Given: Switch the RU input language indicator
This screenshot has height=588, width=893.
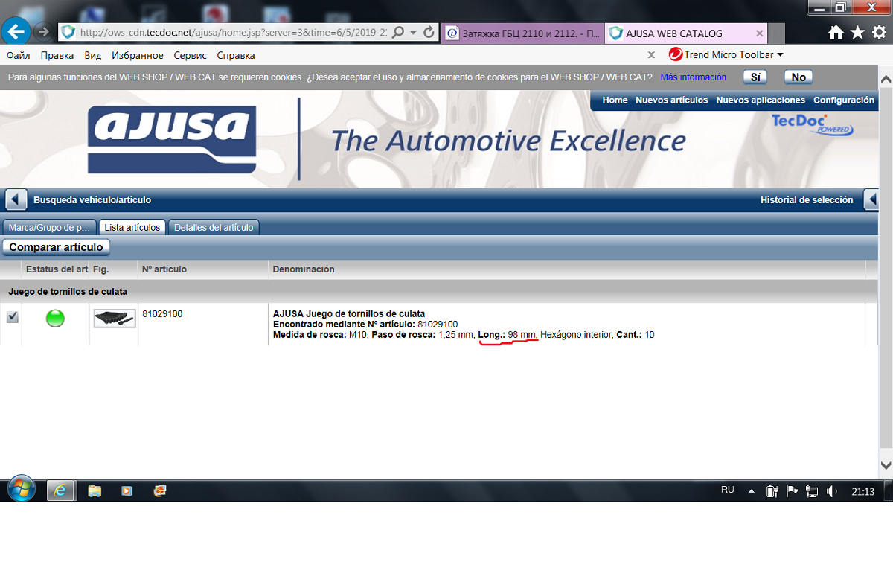Looking at the screenshot, I should [728, 490].
